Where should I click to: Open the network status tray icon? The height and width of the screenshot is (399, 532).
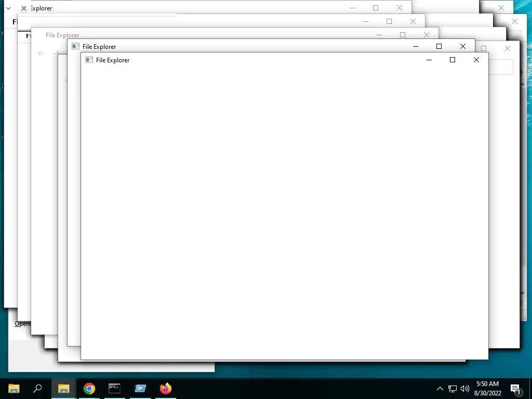point(453,389)
